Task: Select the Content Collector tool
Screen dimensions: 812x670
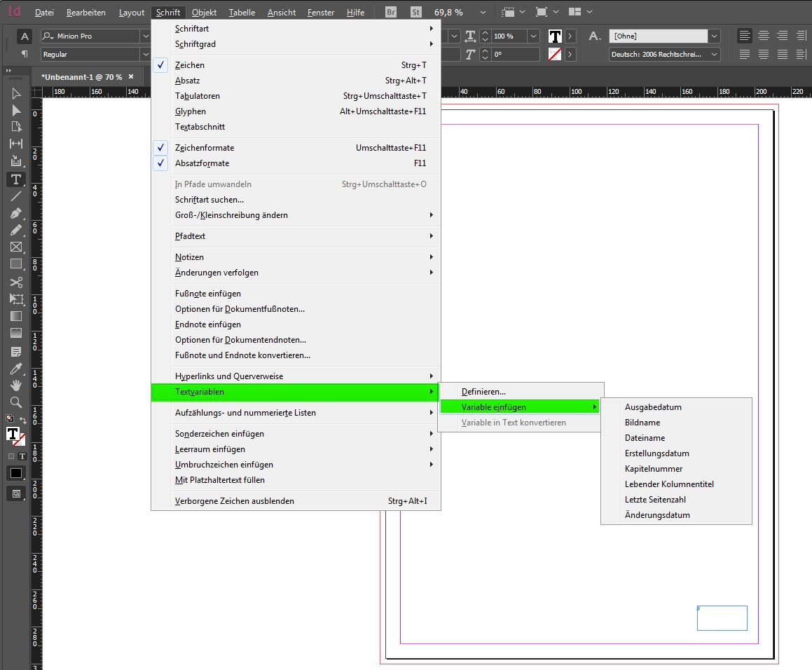Action: [16, 160]
